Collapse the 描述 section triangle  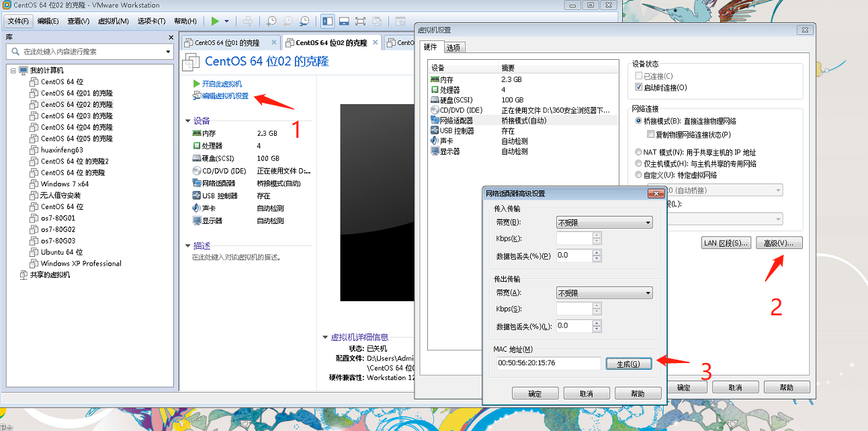tap(188, 245)
